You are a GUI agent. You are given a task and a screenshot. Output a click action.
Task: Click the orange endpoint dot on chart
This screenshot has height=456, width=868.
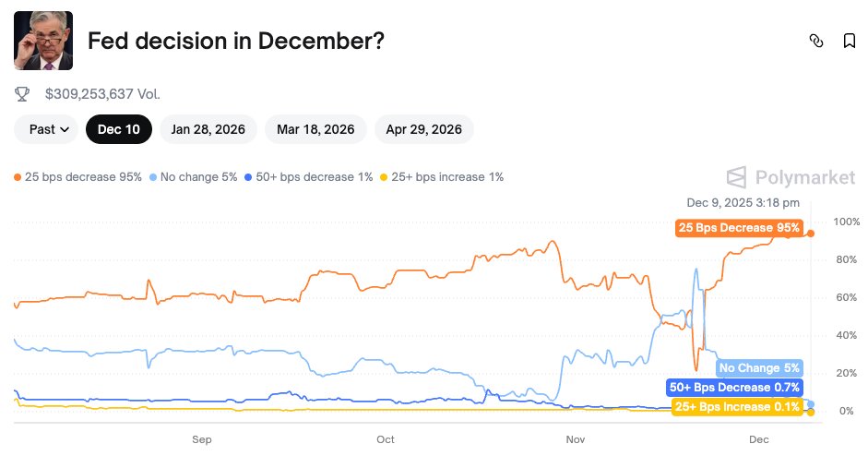point(811,233)
